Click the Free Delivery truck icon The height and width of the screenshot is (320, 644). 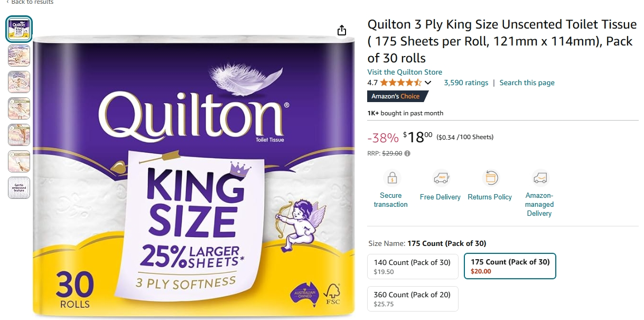(441, 178)
